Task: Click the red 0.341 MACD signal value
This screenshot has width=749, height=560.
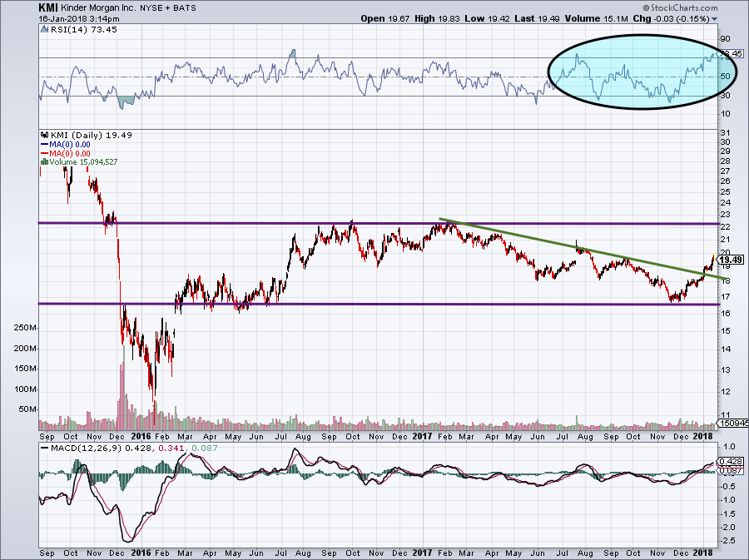Action: pyautogui.click(x=171, y=448)
